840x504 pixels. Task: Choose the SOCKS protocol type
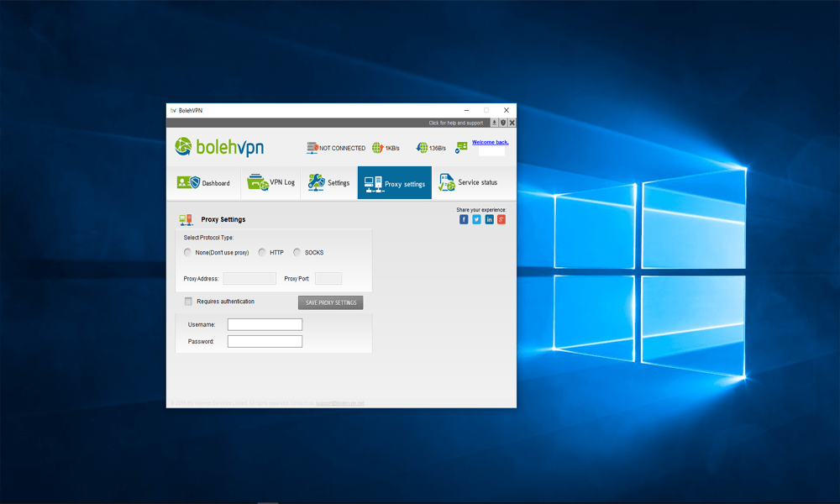coord(297,252)
